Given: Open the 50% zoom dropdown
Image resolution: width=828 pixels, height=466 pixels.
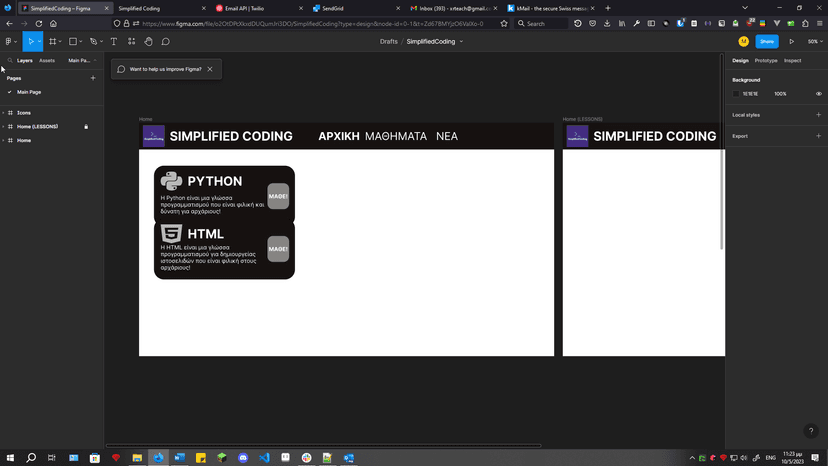Looking at the screenshot, I should [x=814, y=42].
